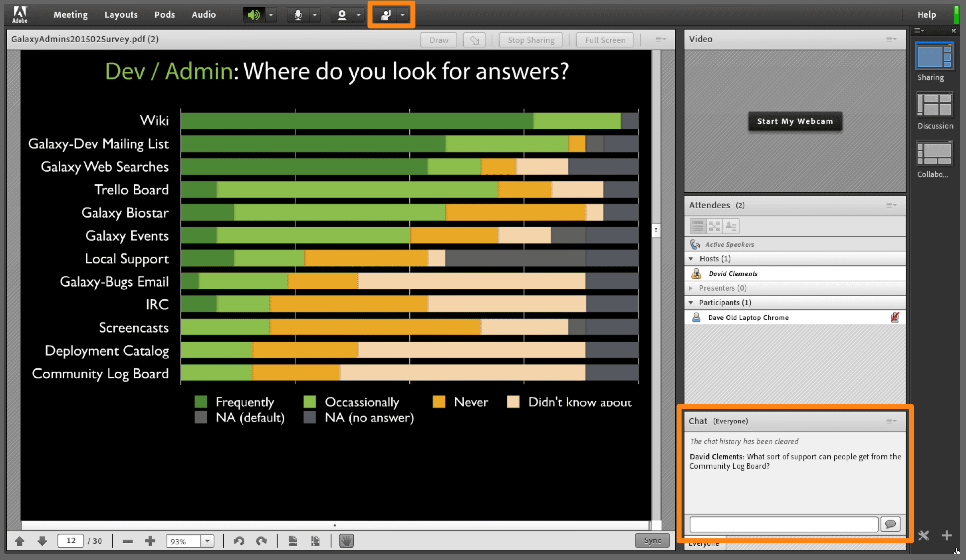Rotate document counterclockwise

click(239, 541)
